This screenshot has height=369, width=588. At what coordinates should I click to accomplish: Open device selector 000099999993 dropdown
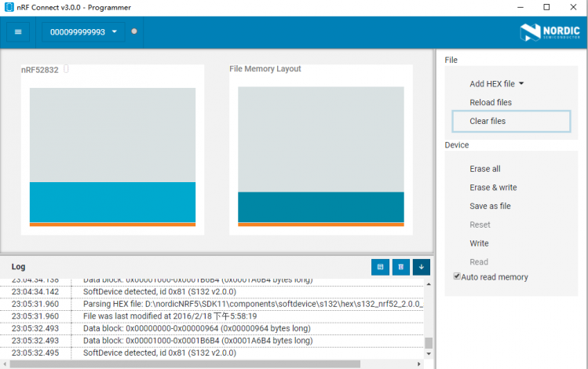pos(83,32)
